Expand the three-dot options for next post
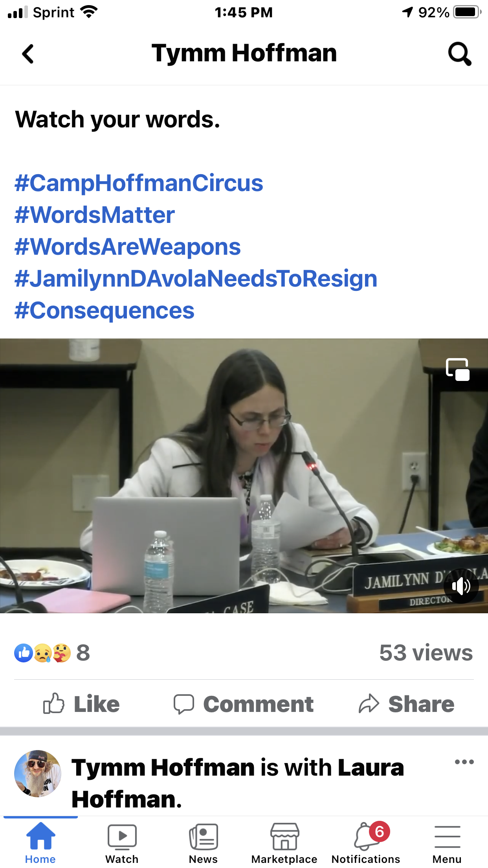This screenshot has width=488, height=868. [x=464, y=762]
